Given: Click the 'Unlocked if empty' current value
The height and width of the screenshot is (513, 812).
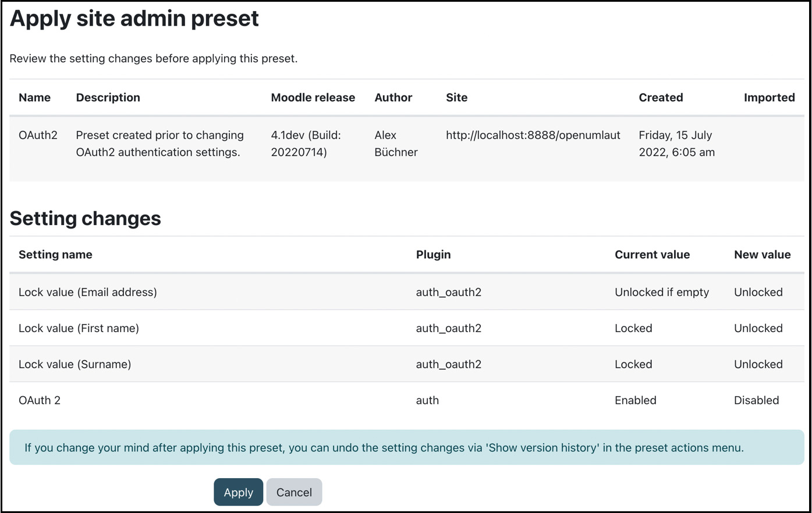Looking at the screenshot, I should tap(662, 292).
